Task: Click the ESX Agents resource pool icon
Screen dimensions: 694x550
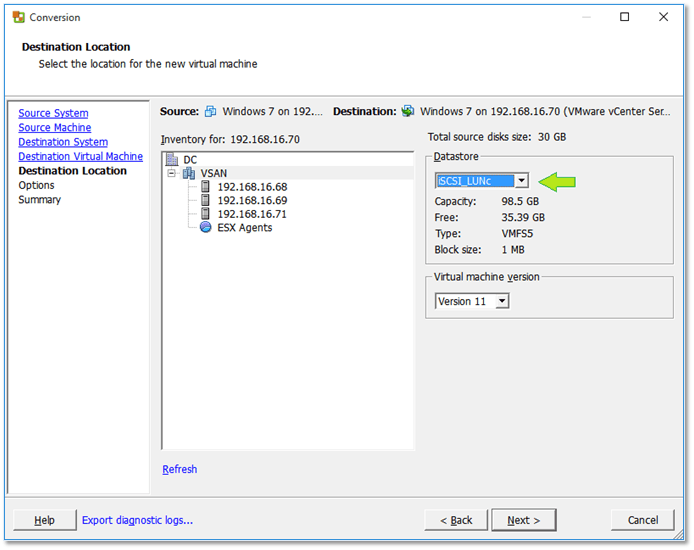Action: click(206, 227)
